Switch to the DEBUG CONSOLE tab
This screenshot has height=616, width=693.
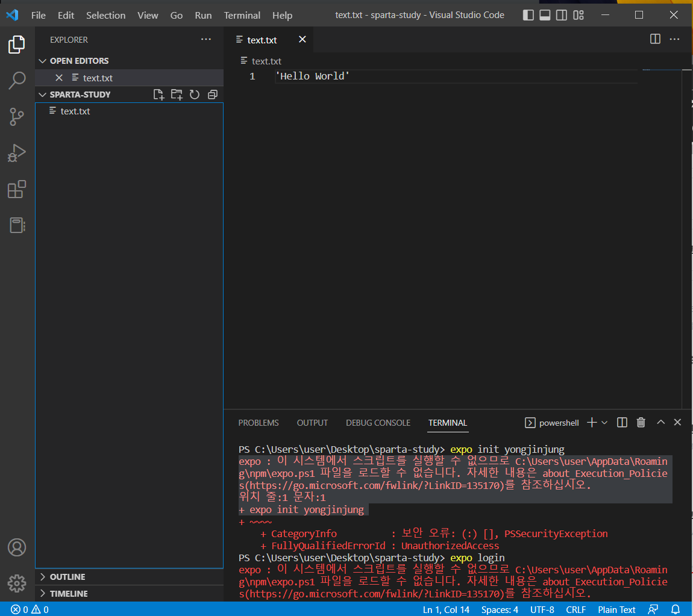click(378, 423)
